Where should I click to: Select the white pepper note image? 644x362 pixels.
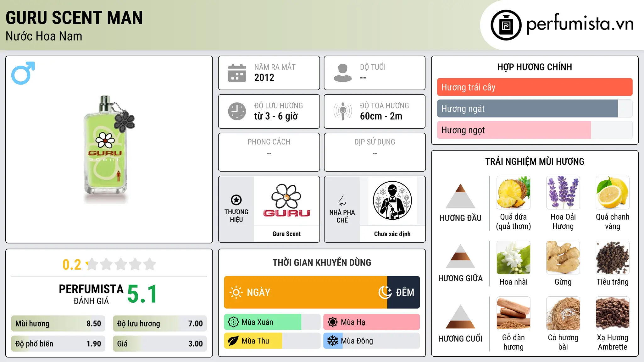point(613,258)
